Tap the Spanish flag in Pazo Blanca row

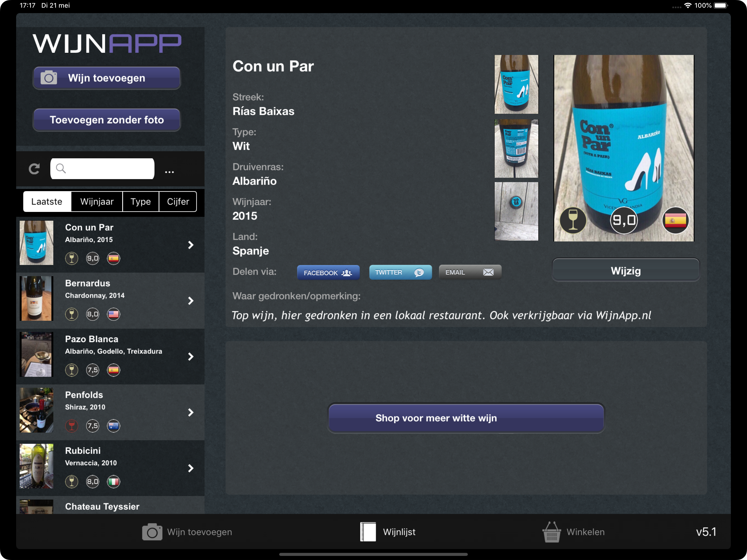tap(113, 370)
